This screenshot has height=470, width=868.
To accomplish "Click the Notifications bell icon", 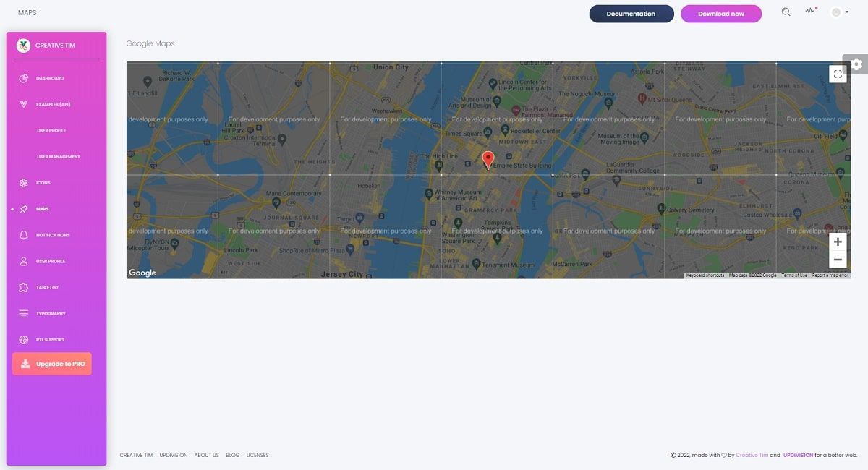I will (x=23, y=235).
